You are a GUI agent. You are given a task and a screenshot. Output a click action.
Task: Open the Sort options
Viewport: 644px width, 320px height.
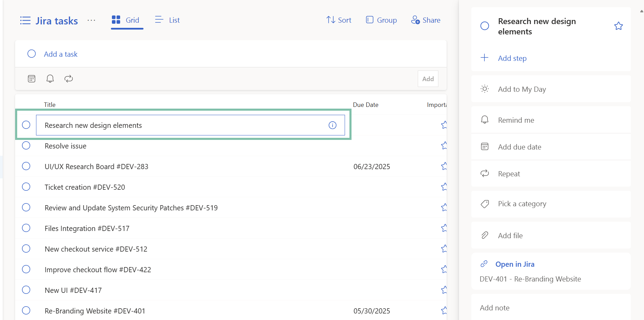339,20
